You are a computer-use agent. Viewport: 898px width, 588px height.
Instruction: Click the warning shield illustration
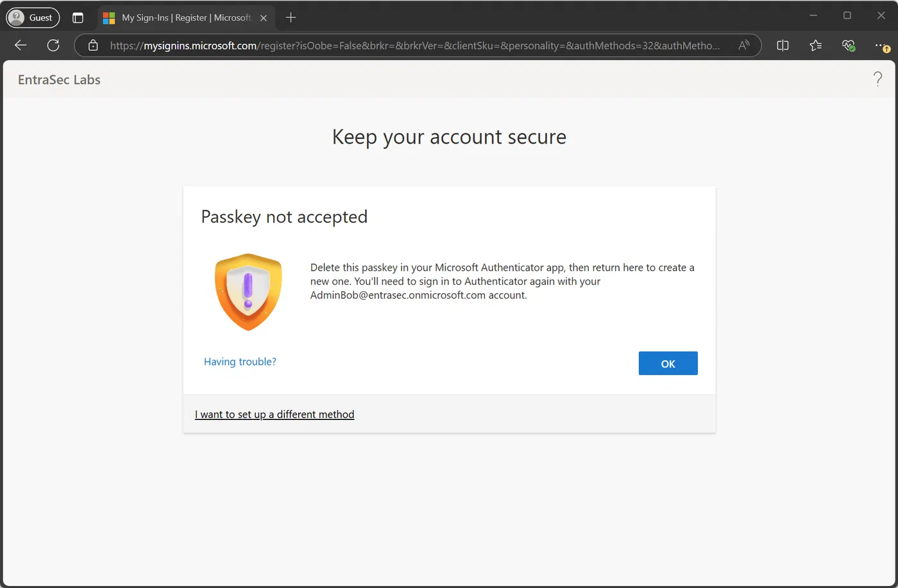pyautogui.click(x=248, y=292)
